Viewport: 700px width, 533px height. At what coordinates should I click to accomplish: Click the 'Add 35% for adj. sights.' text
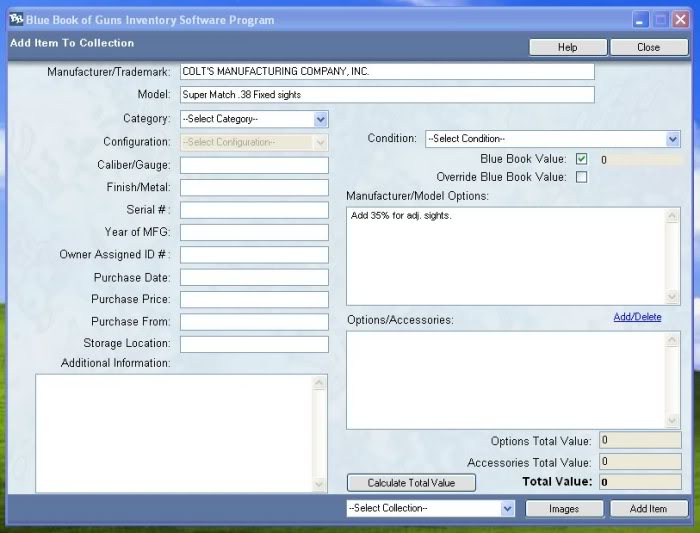tap(401, 216)
